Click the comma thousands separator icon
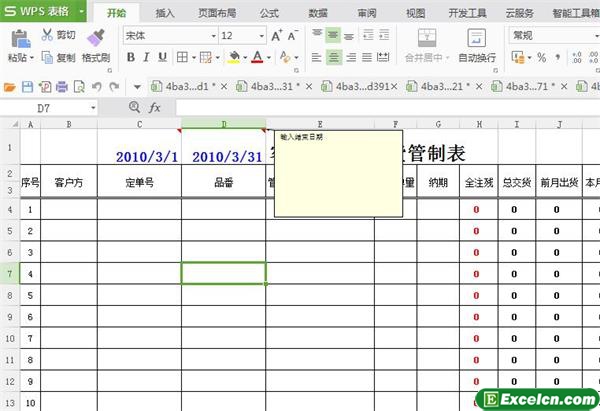The image size is (600, 411). coord(558,57)
